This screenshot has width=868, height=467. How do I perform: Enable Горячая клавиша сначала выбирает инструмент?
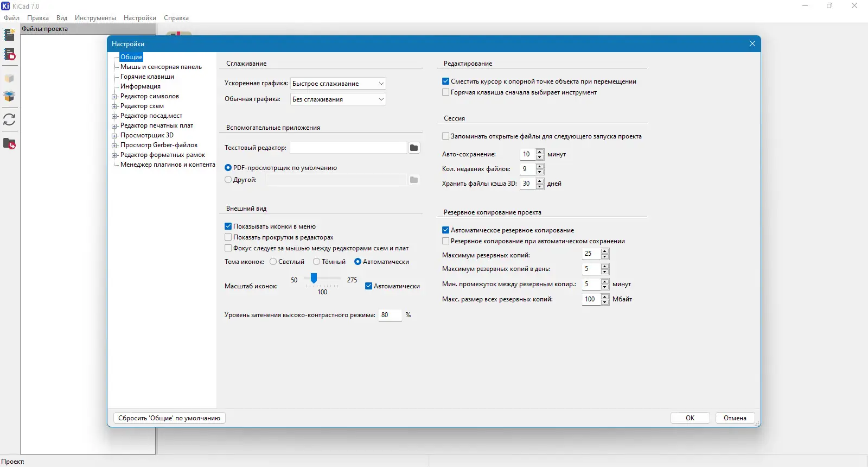tap(445, 92)
